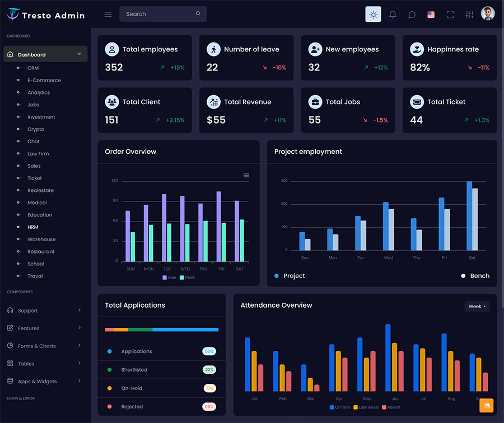504x423 pixels.
Task: Toggle the hamburger sidebar menu icon
Action: coord(108,14)
